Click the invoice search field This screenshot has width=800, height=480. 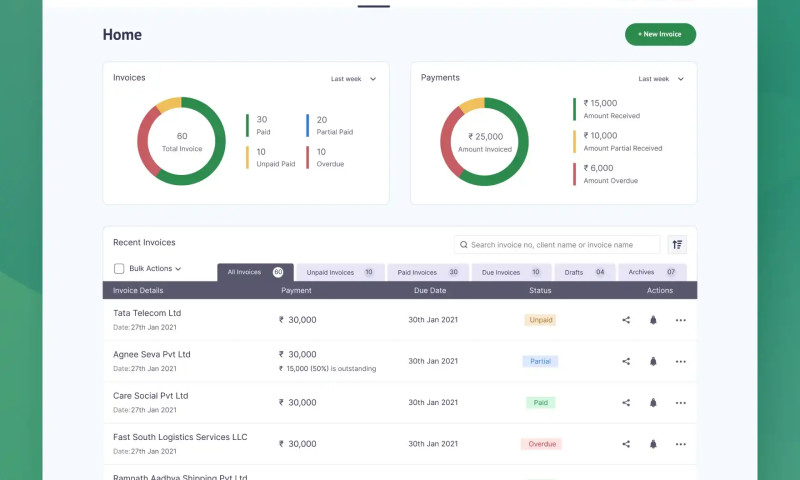[x=560, y=244]
